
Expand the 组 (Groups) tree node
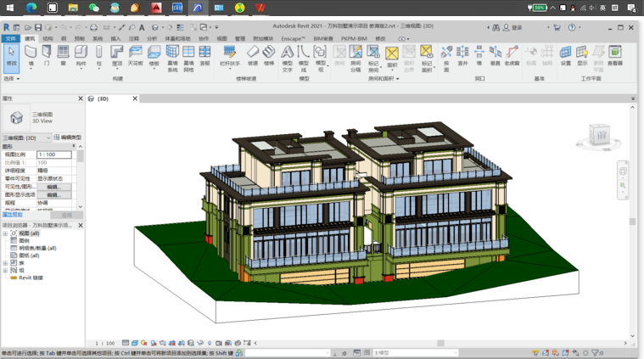[5, 270]
